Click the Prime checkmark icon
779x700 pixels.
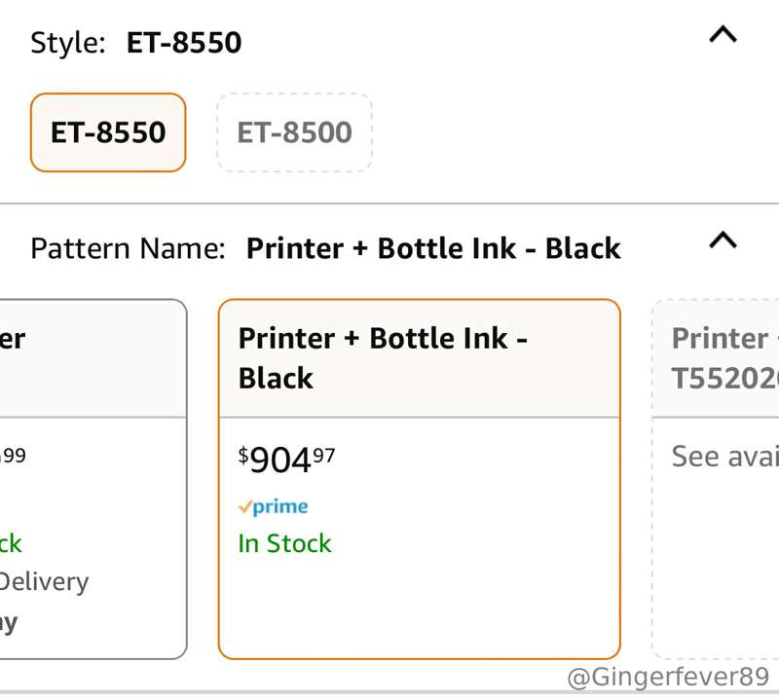coord(245,506)
